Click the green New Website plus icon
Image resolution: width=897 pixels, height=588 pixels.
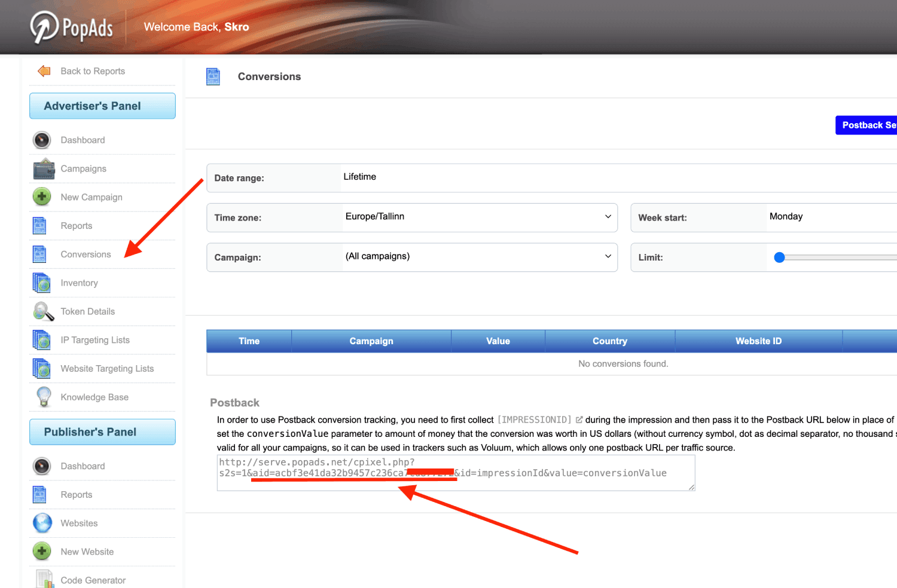pos(42,551)
